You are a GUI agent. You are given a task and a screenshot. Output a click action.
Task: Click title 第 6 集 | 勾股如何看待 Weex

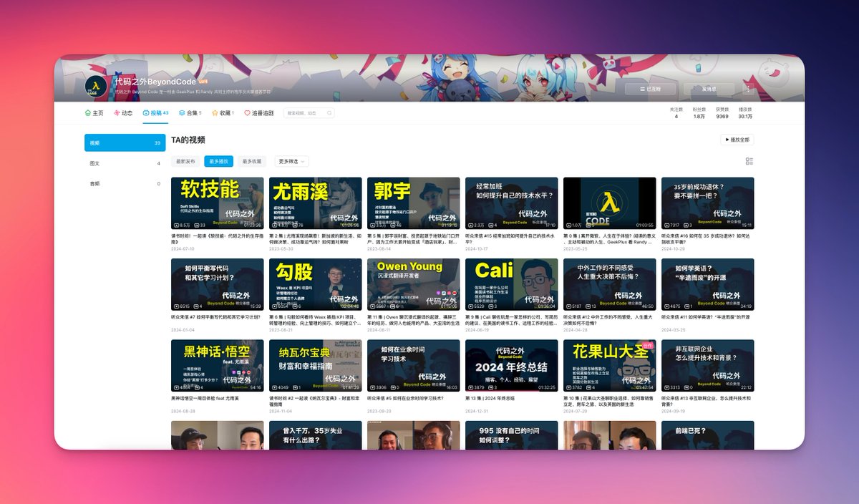click(315, 319)
